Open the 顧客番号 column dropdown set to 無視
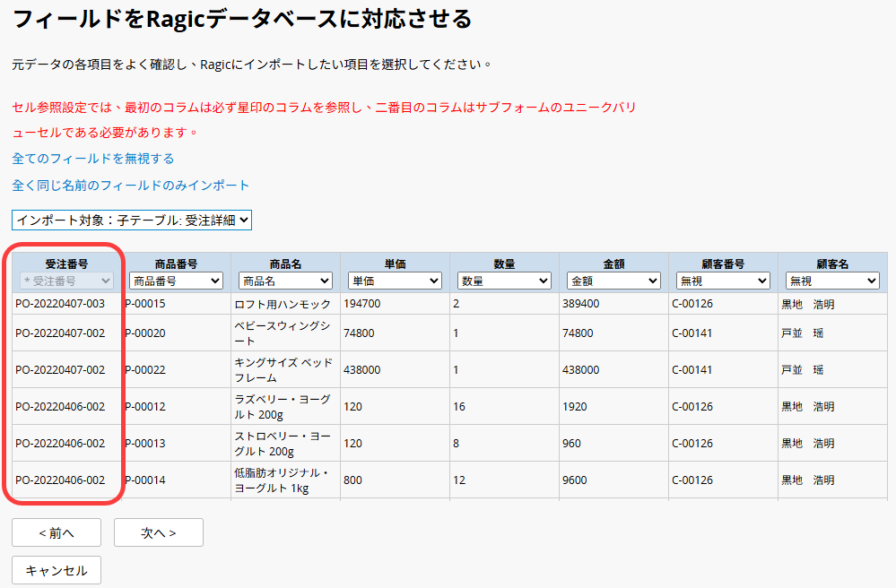 pyautogui.click(x=723, y=281)
